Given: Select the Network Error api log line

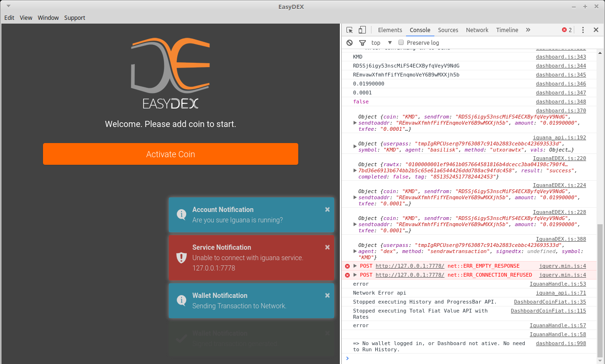Looking at the screenshot, I should (380, 293).
